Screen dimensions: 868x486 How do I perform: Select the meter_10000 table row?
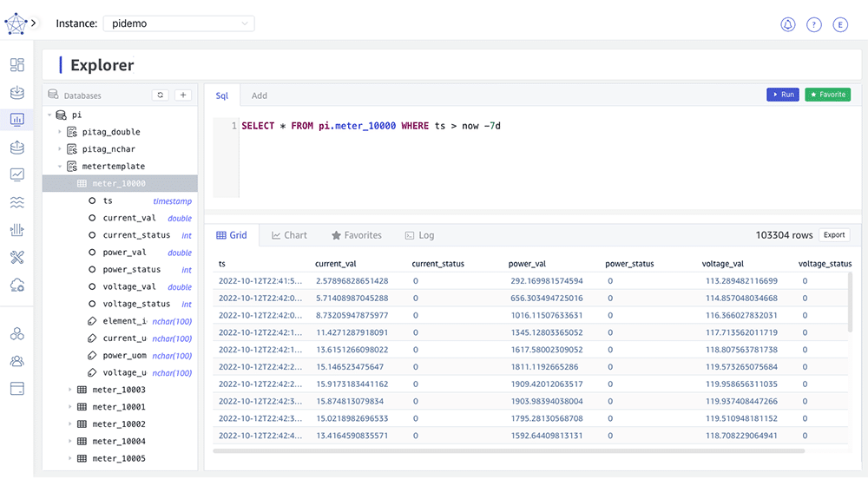(x=120, y=183)
